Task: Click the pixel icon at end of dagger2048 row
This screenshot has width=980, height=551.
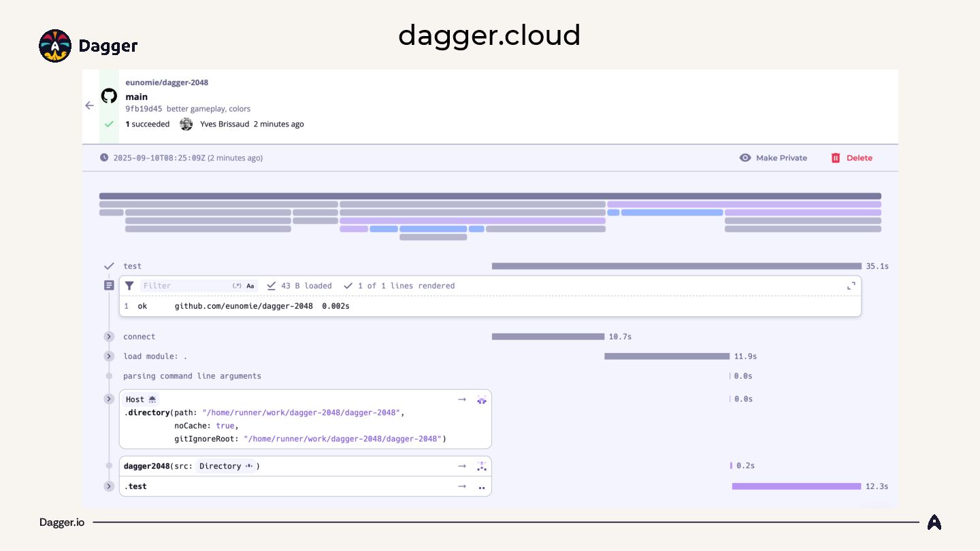Action: coord(482,466)
